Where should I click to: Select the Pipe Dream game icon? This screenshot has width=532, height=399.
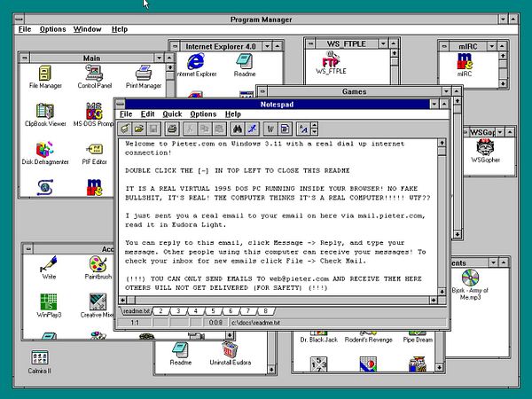click(418, 337)
